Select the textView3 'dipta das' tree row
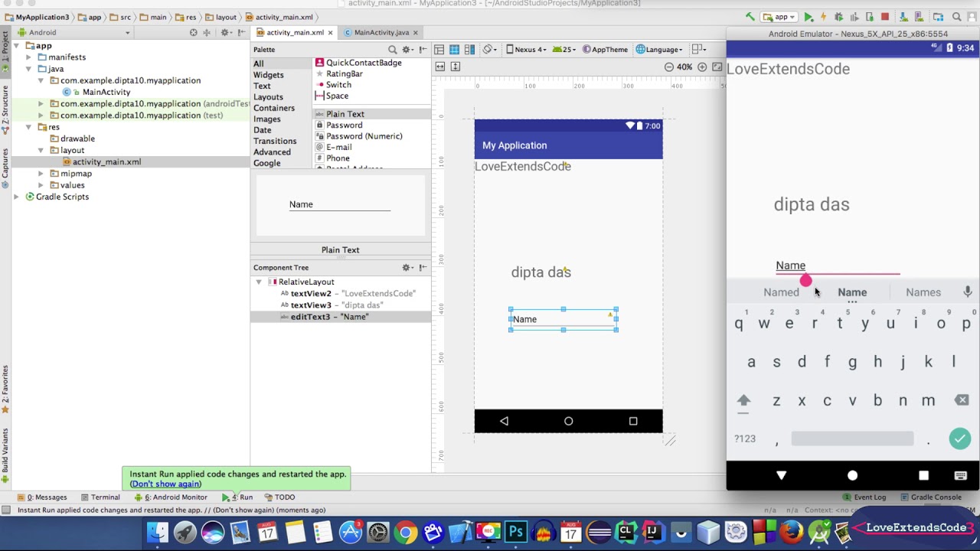This screenshot has height=551, width=980. pyautogui.click(x=341, y=305)
